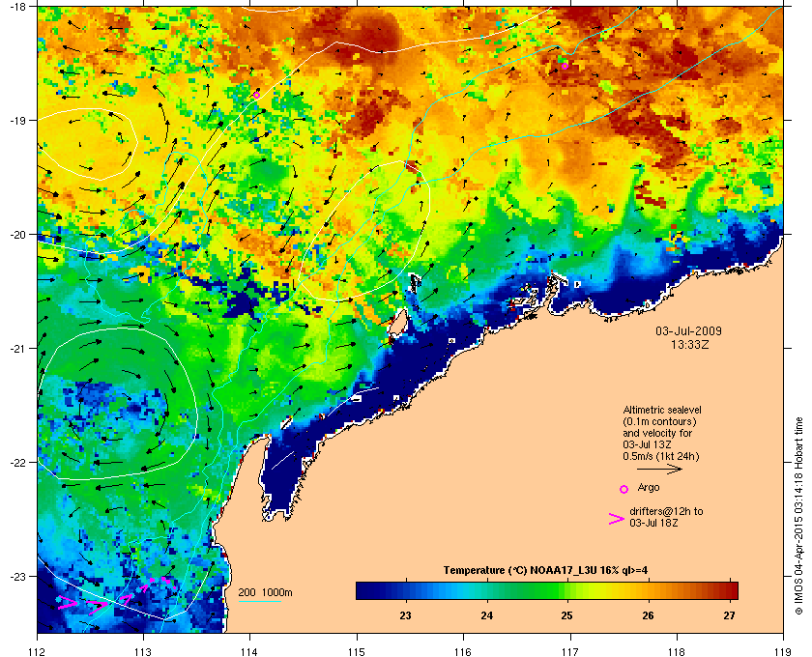Viewport: 812px width, 657px height.
Task: Click 'Altimetric sealevel' legend text
Action: pos(662,410)
